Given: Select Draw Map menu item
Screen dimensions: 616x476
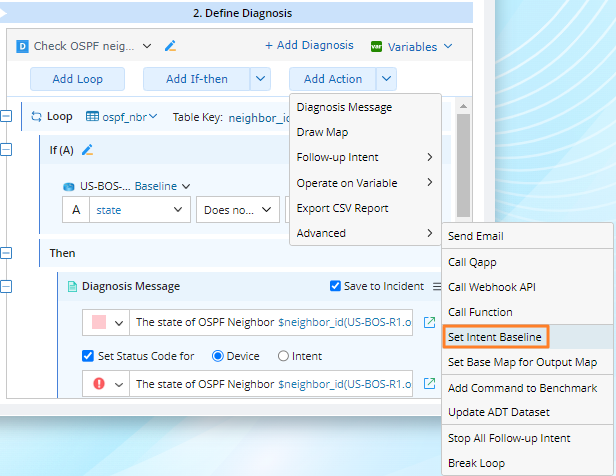Looking at the screenshot, I should (x=365, y=132).
